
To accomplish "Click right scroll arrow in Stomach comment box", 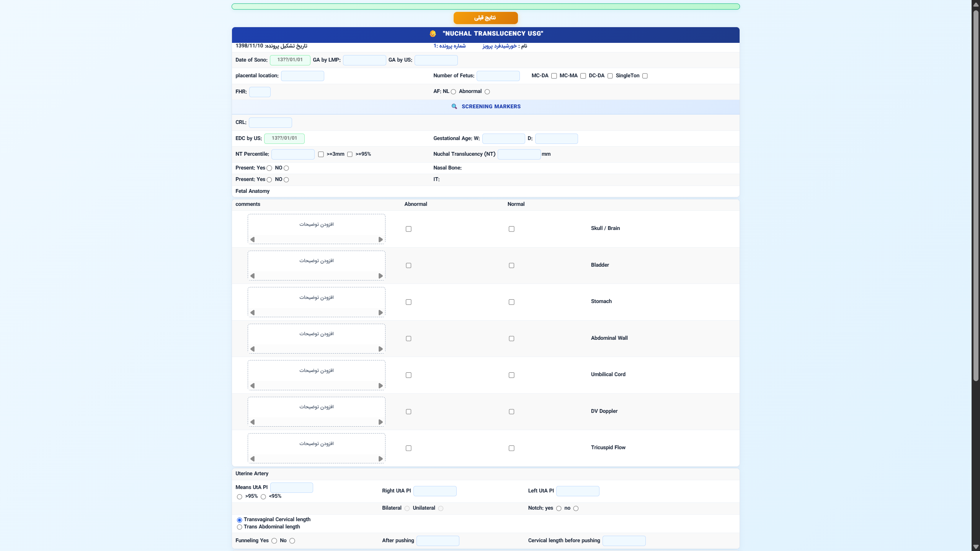I will tap(381, 313).
